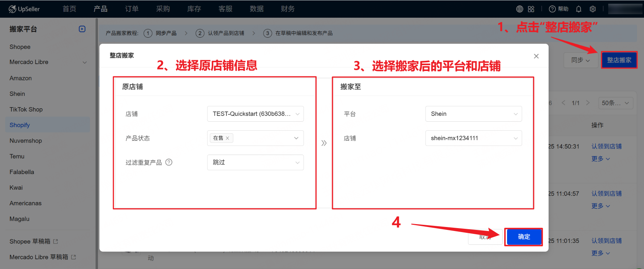
Task: Click the UpSeller logo icon
Action: [x=12, y=9]
